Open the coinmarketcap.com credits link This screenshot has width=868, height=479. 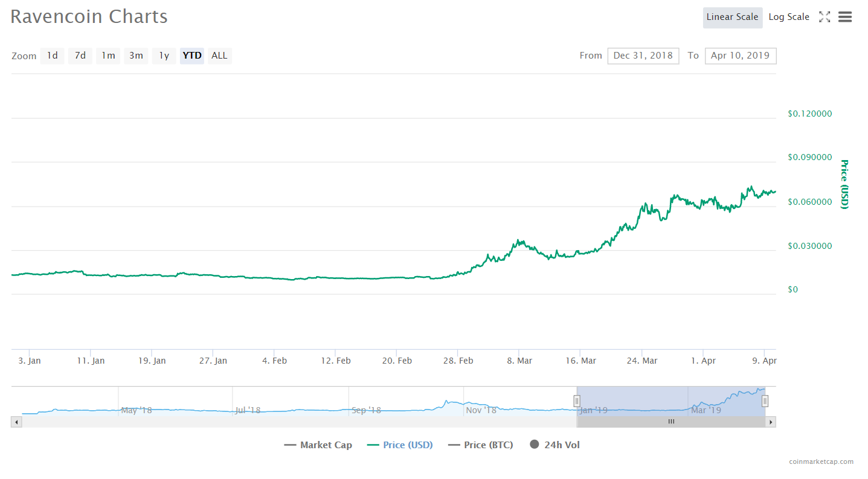pos(821,461)
